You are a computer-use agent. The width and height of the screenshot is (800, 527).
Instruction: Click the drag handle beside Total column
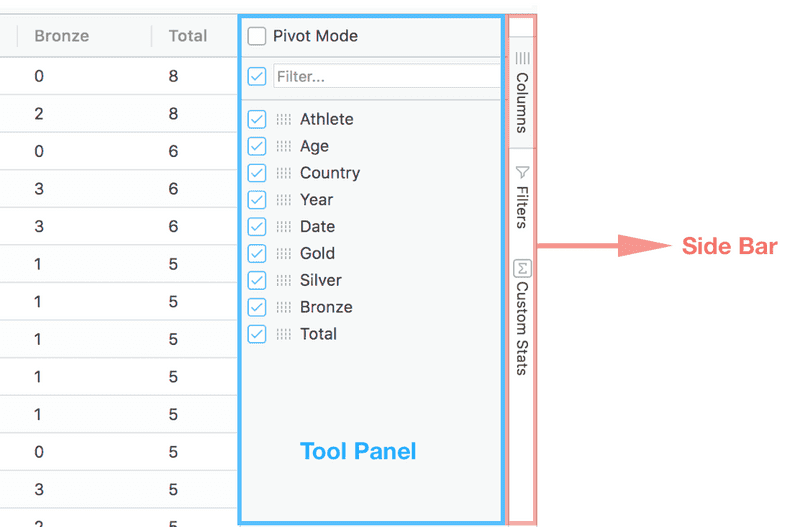coord(284,334)
